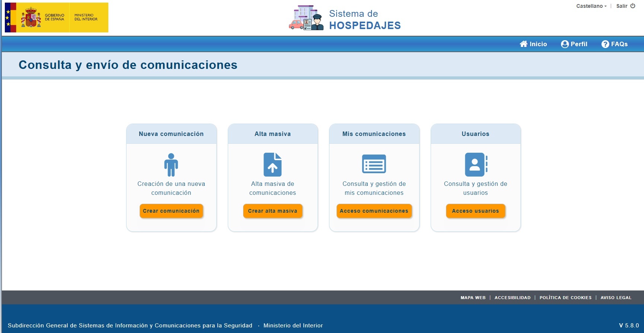Click the file upload icon in Alta masiva
The width and height of the screenshot is (644, 333).
click(272, 165)
